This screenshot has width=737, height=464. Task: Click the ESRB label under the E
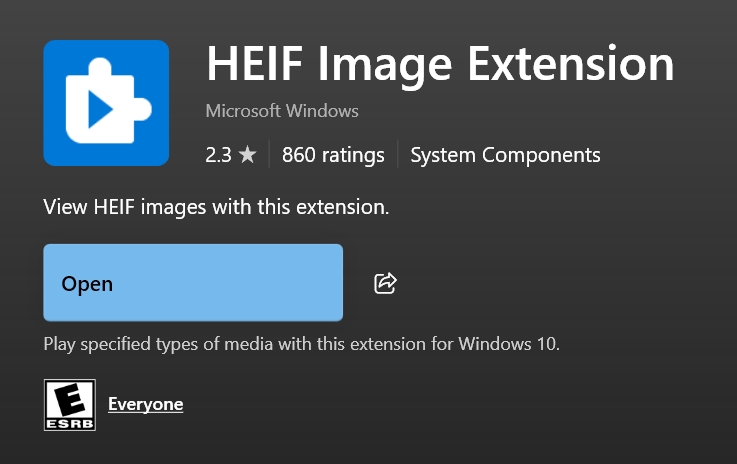pyautogui.click(x=70, y=423)
